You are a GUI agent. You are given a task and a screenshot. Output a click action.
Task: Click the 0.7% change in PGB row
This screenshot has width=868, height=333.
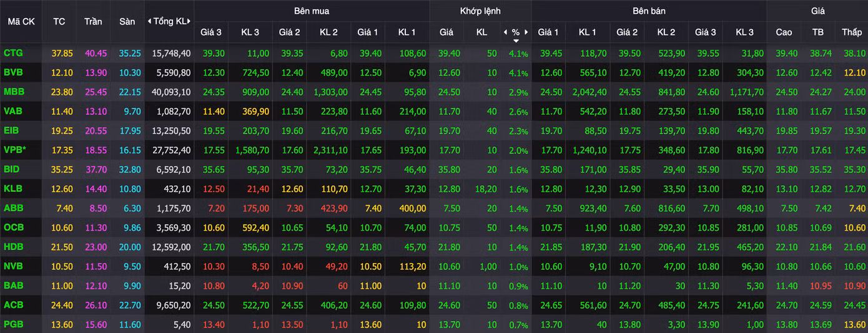click(x=518, y=325)
